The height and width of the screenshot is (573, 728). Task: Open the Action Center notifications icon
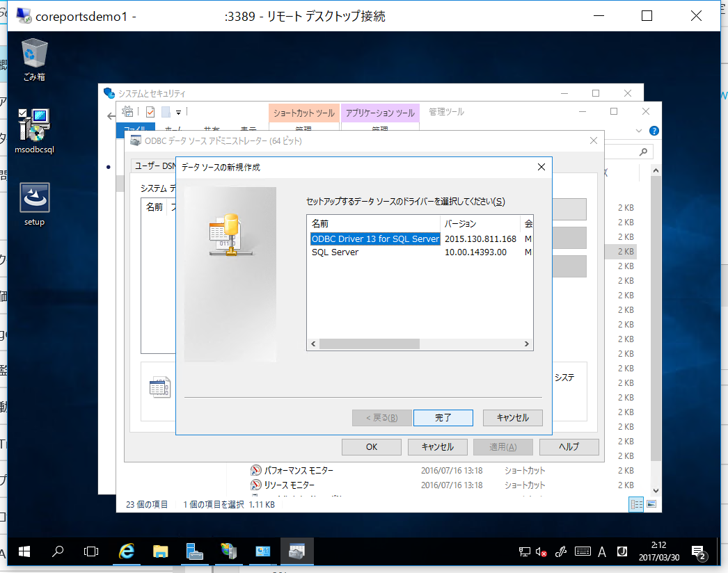point(699,552)
